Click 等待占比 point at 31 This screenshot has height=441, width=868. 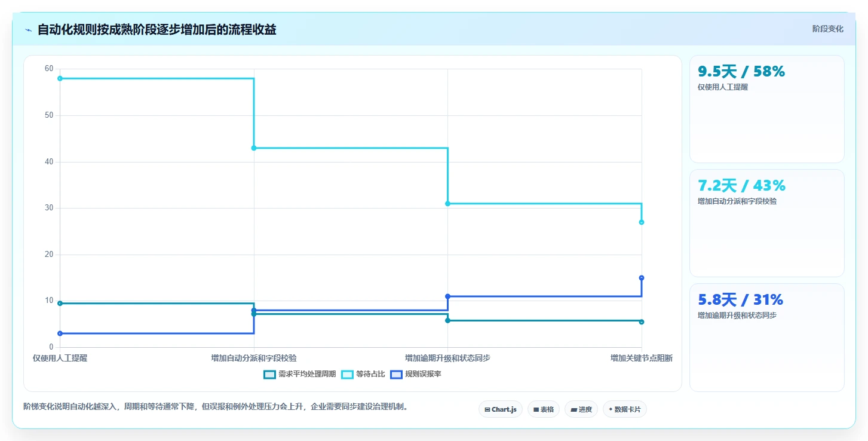point(447,204)
